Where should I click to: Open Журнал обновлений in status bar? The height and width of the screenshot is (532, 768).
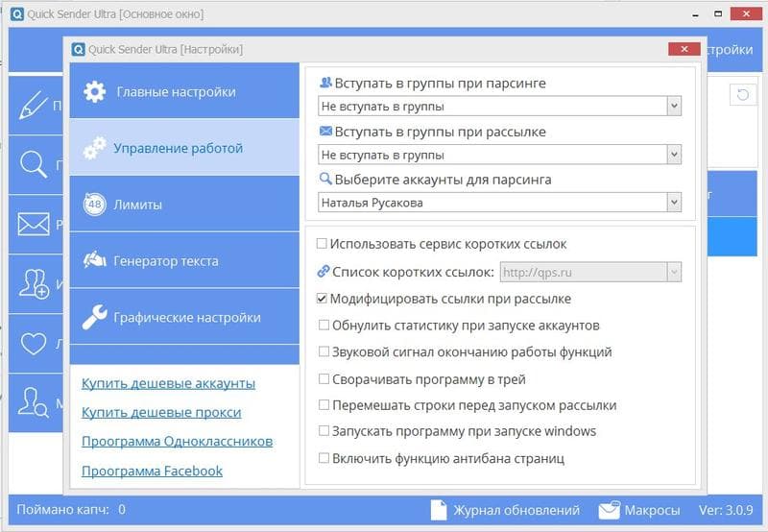tap(516, 510)
